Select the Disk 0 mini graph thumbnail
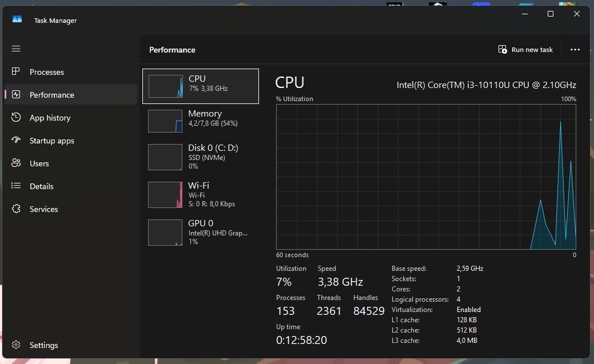This screenshot has height=364, width=594. coord(165,157)
